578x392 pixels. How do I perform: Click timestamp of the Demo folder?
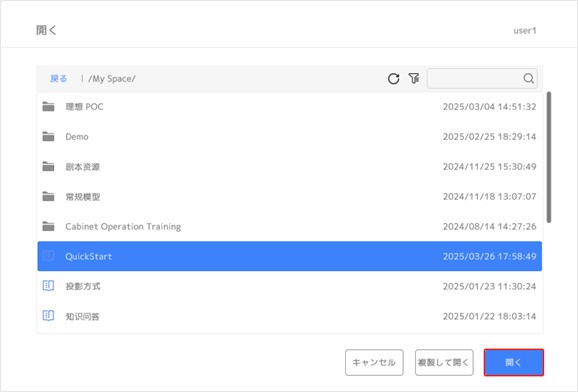coord(490,137)
